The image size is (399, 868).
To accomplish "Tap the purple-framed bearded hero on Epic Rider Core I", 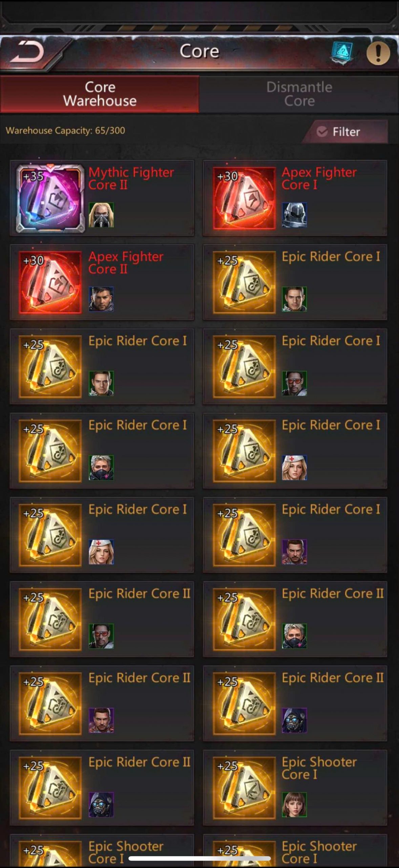I will pyautogui.click(x=294, y=552).
